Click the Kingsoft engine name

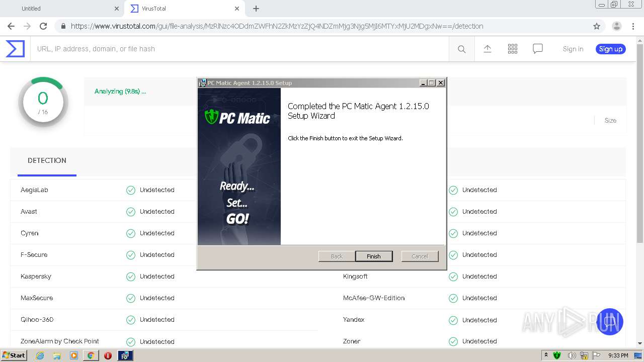pyautogui.click(x=355, y=277)
